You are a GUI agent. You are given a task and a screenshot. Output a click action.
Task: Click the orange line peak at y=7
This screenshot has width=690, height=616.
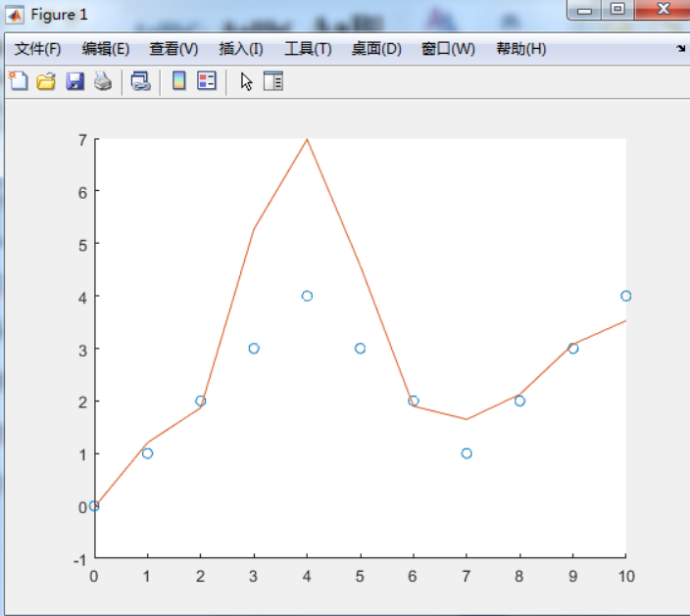pos(307,139)
